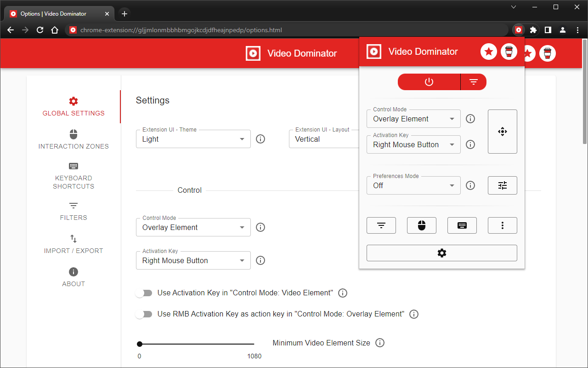Open the Activation Key dropdown in the popup
Screen dimensions: 588x368
point(413,144)
